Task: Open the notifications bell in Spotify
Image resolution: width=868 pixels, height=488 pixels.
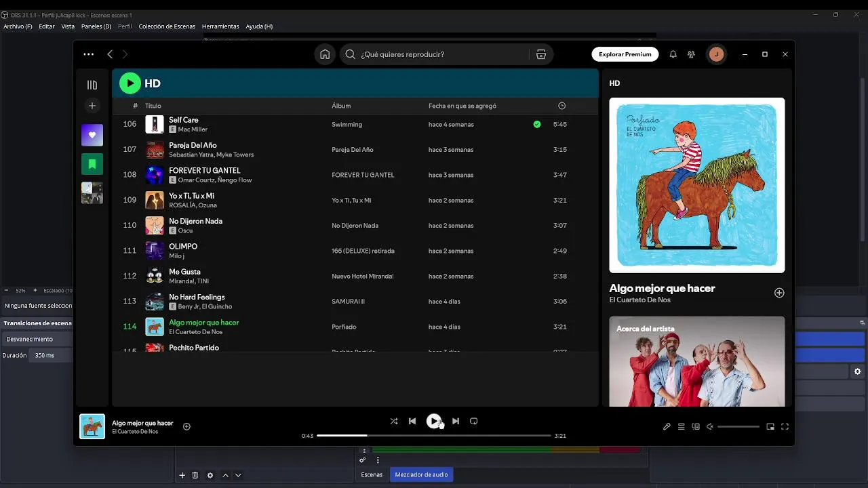Action: [673, 54]
